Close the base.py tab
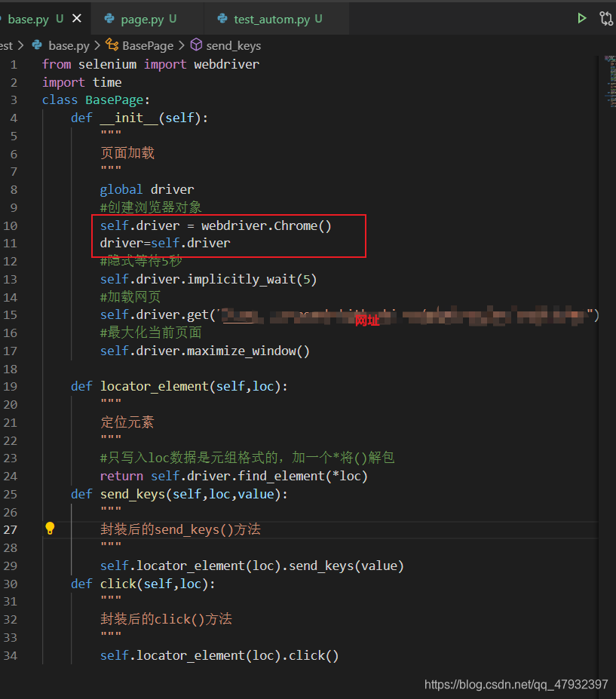 point(77,18)
